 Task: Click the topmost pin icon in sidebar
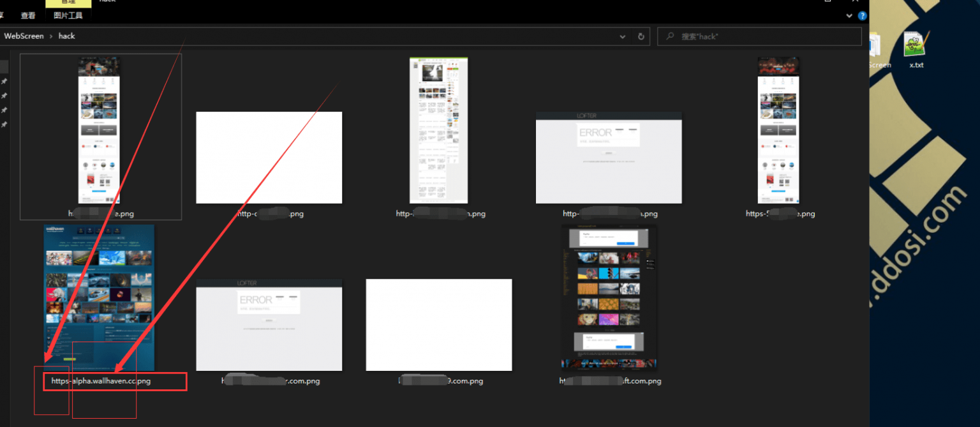4,82
